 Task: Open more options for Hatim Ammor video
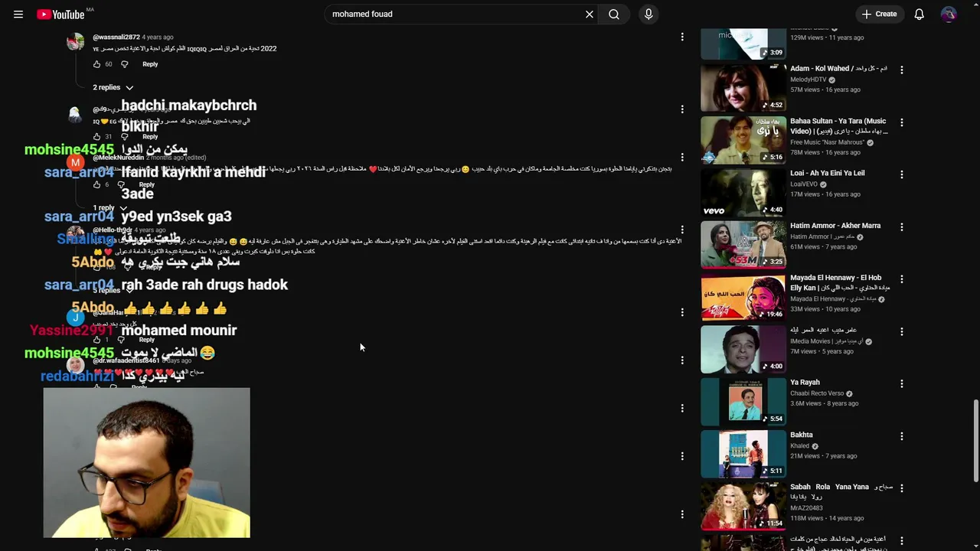(x=901, y=227)
